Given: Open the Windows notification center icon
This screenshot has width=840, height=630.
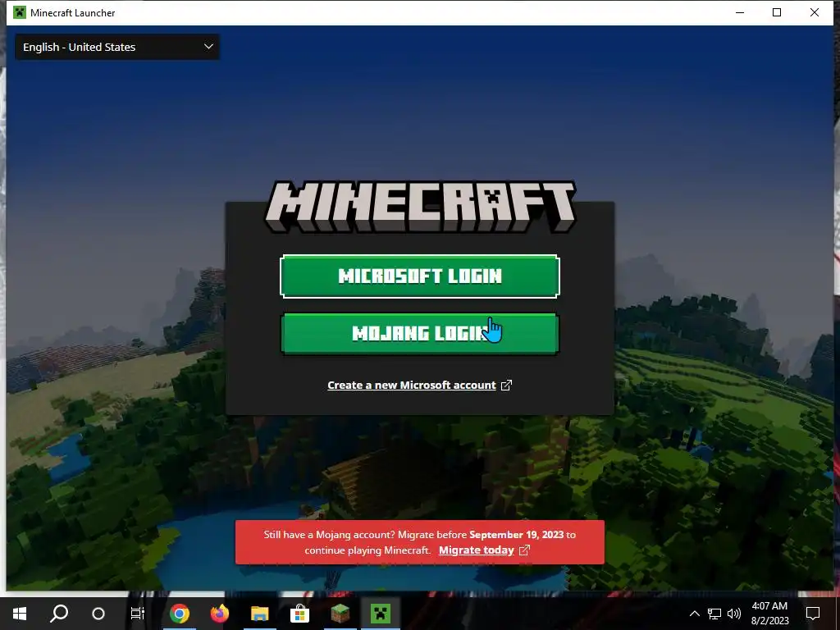Looking at the screenshot, I should coord(813,614).
